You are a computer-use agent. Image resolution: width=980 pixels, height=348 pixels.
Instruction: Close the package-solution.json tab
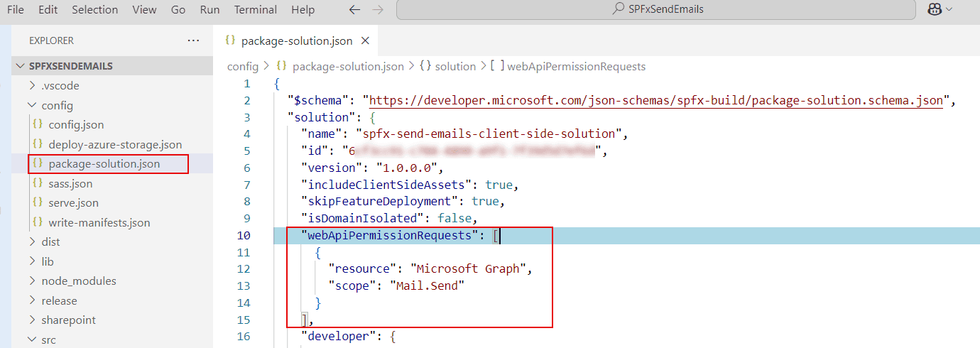click(365, 40)
